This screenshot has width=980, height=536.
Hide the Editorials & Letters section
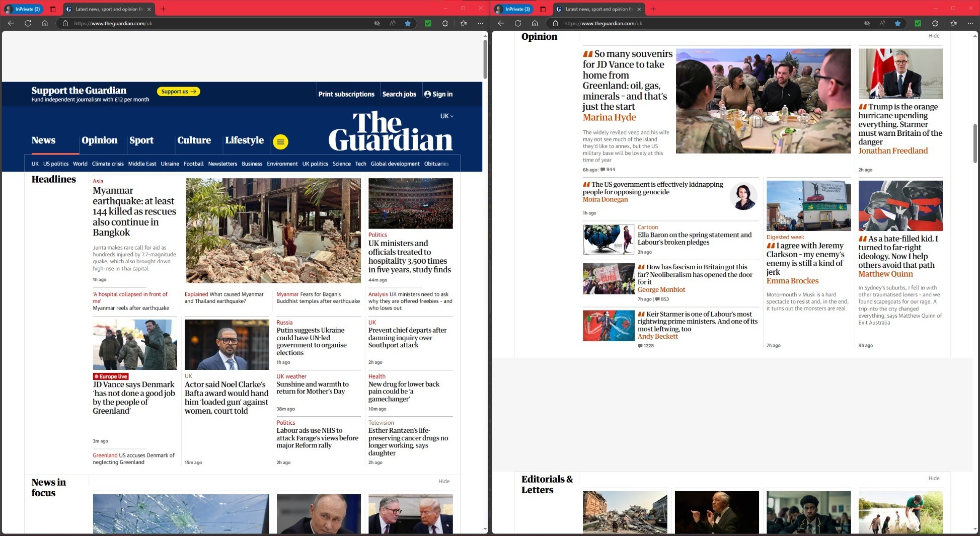point(934,478)
